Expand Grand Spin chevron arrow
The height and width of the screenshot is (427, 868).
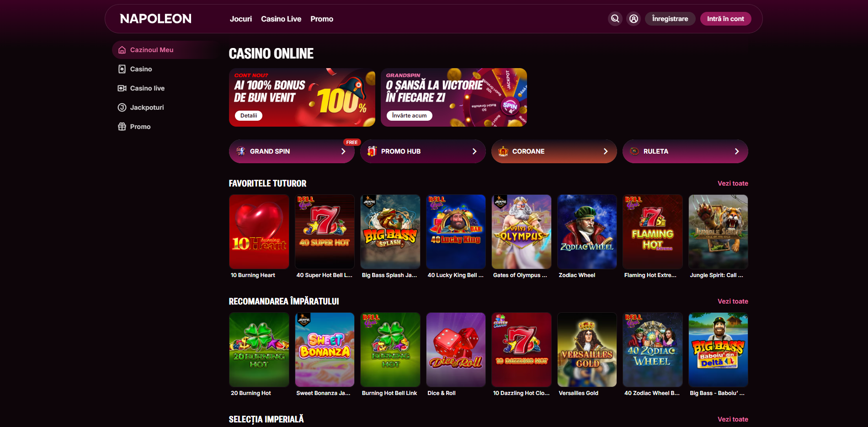[x=343, y=151]
